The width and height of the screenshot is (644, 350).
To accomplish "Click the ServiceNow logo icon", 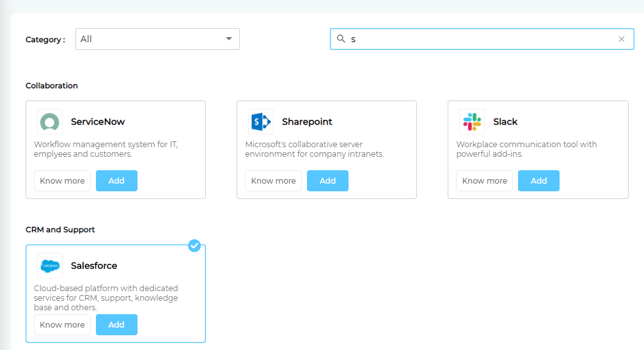I will 50,122.
